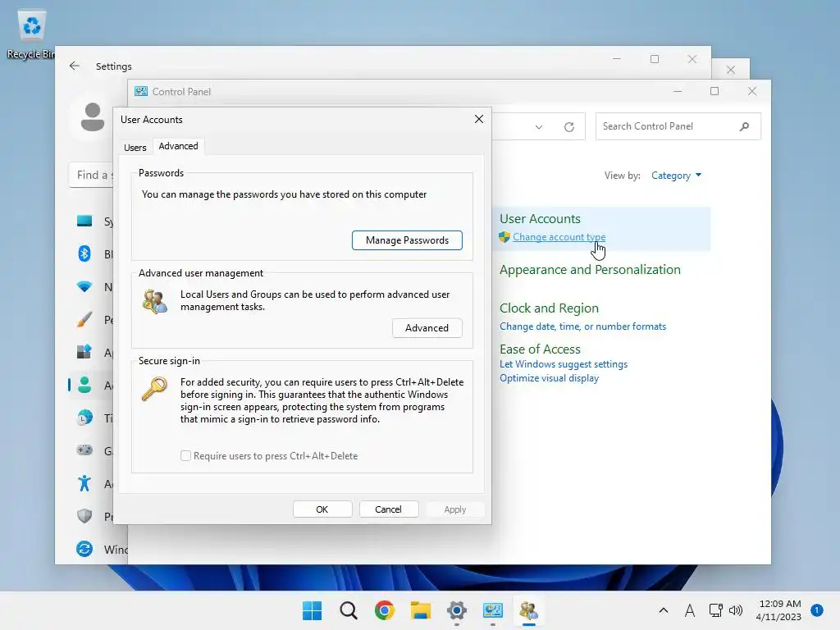The height and width of the screenshot is (630, 840).
Task: Open the Recycle Bin desktop icon
Action: tap(31, 34)
